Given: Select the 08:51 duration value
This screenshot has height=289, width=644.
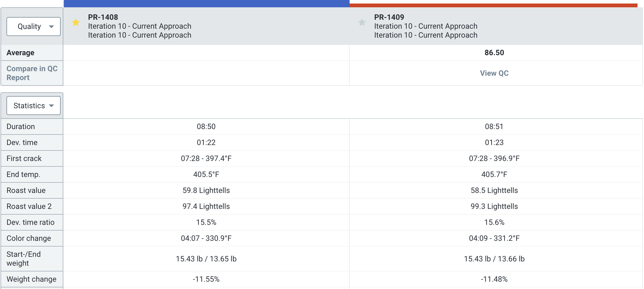Looking at the screenshot, I should pyautogui.click(x=494, y=127).
